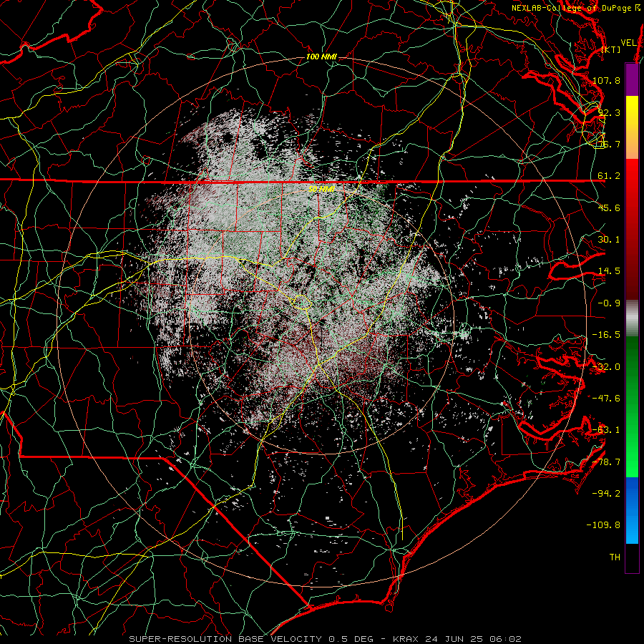Image resolution: width=644 pixels, height=644 pixels.
Task: Click the Super-Resolution Base Velocity caption text
Action: pos(326,639)
